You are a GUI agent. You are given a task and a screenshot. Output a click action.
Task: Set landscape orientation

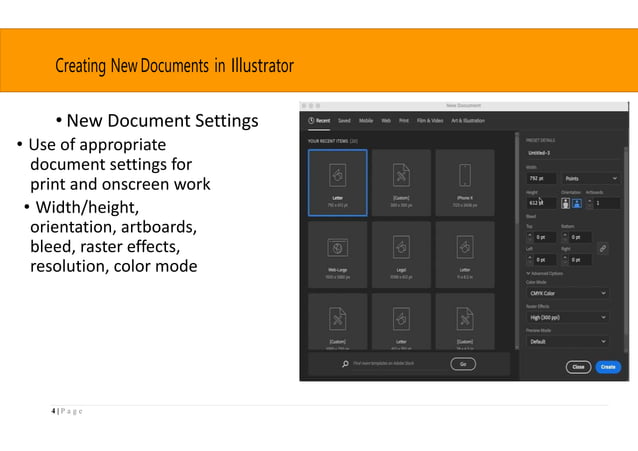coord(577,203)
